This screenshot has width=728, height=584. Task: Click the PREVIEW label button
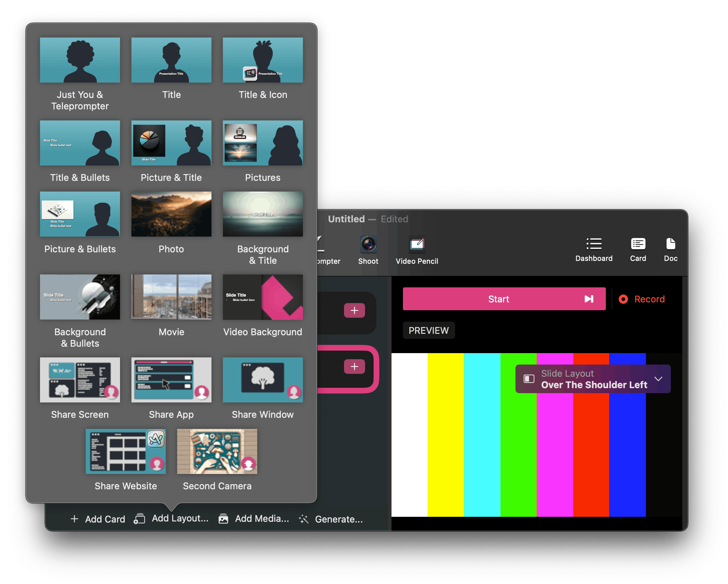point(429,331)
